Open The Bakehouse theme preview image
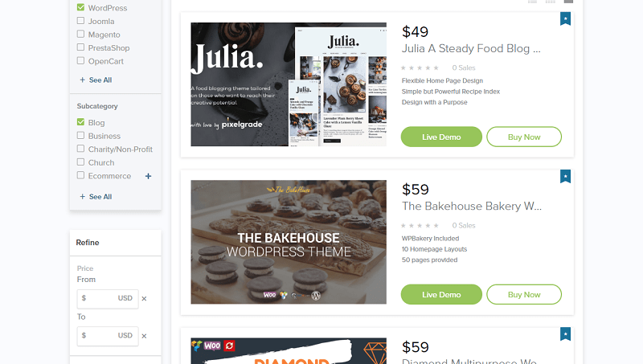This screenshot has width=643, height=364. [x=289, y=242]
